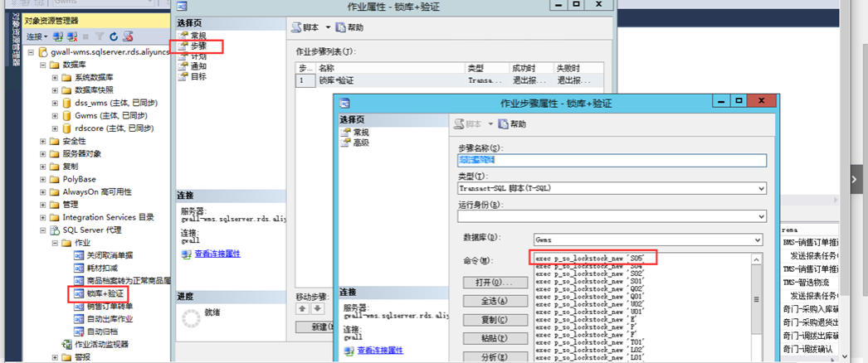Select 商品档案转为正常商品 job icon
The height and width of the screenshot is (363, 868).
79,281
